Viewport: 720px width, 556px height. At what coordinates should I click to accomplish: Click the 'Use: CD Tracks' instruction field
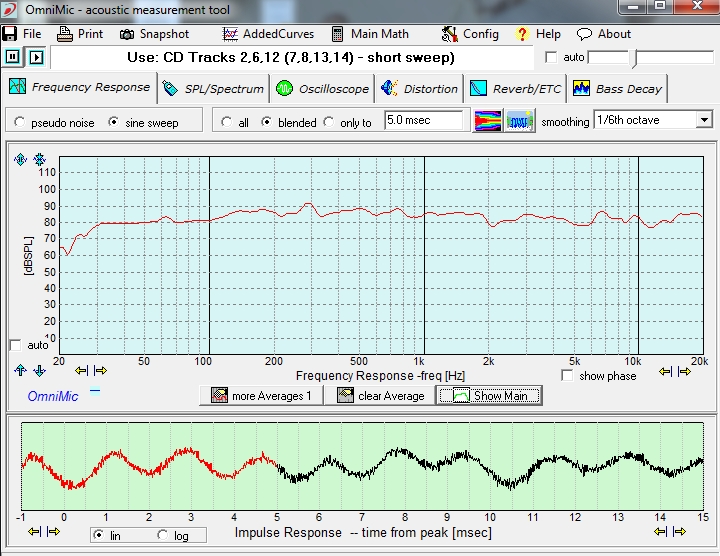point(292,57)
